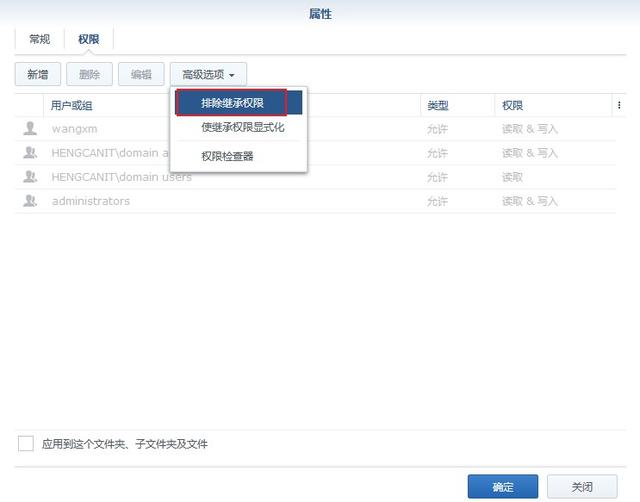640x502 pixels.
Task: Click the 编辑 button
Action: pyautogui.click(x=141, y=74)
